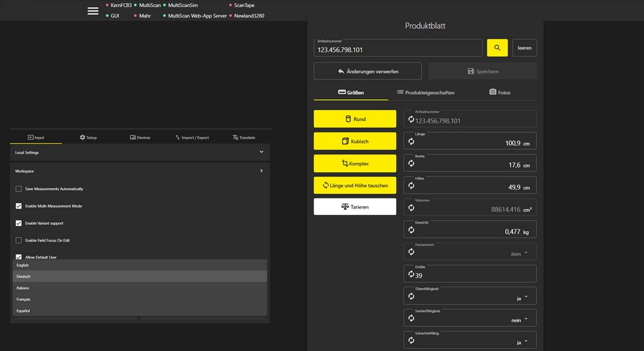Click the yellow search magnifier button
The image size is (644, 351).
(497, 48)
